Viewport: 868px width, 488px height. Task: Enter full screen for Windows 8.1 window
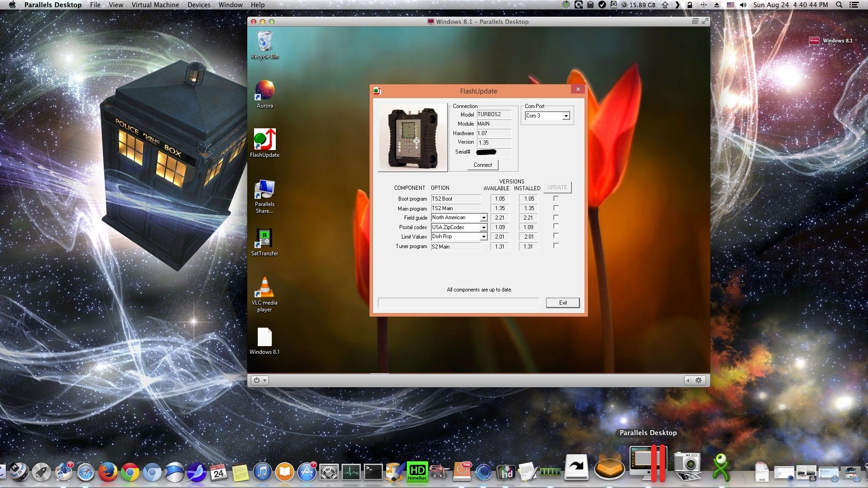[x=705, y=21]
